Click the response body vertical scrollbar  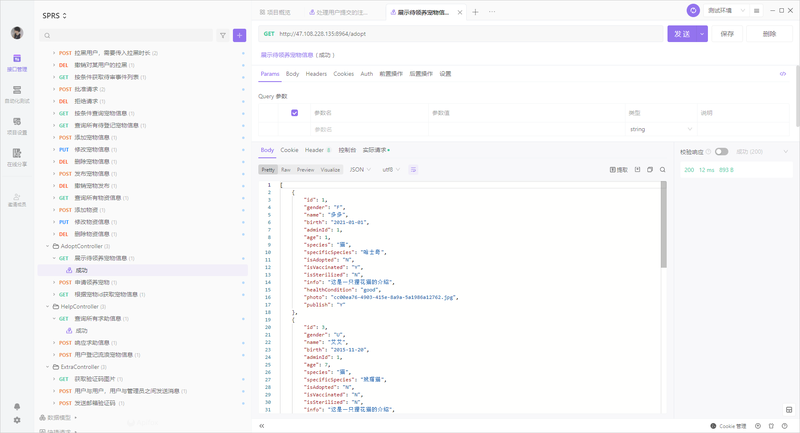[x=664, y=224]
